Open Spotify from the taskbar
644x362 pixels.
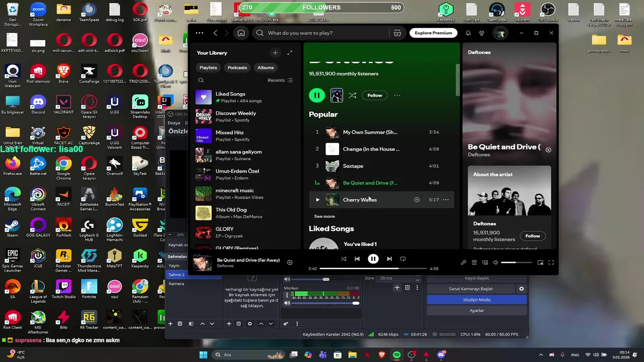tap(397, 355)
